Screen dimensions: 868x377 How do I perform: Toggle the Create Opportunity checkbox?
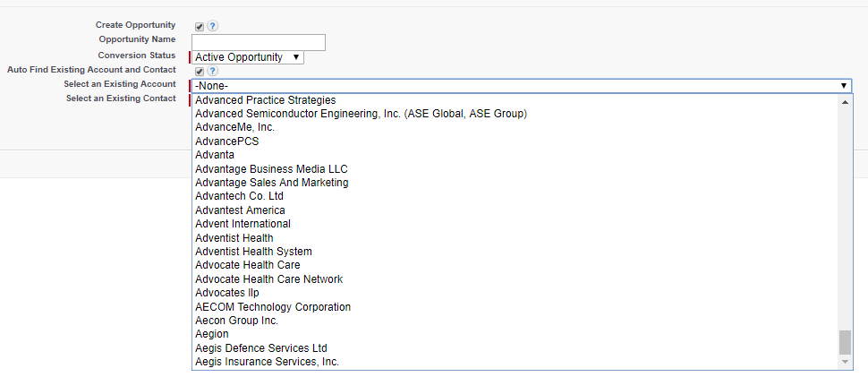click(200, 26)
